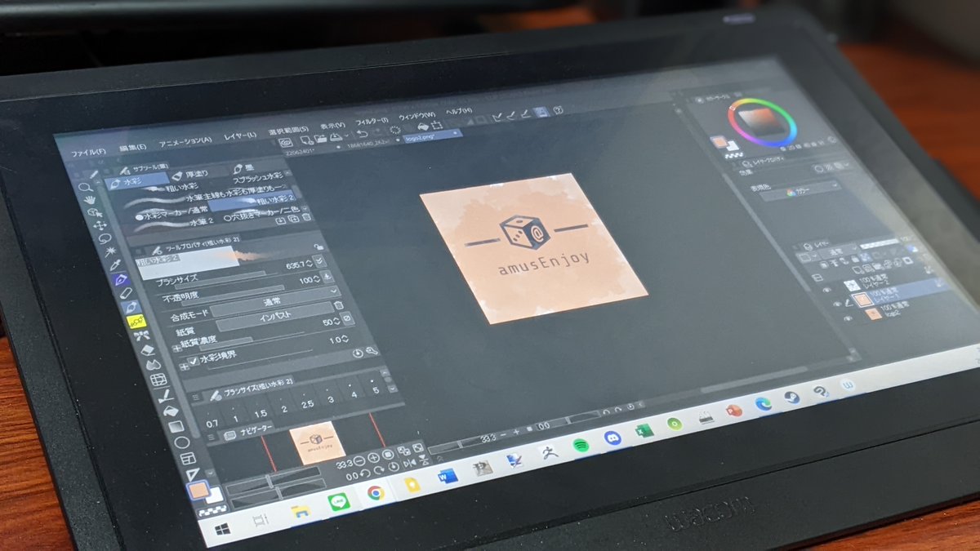Image resolution: width=980 pixels, height=551 pixels.
Task: Open フィルター(I) menu
Action: pos(371,122)
